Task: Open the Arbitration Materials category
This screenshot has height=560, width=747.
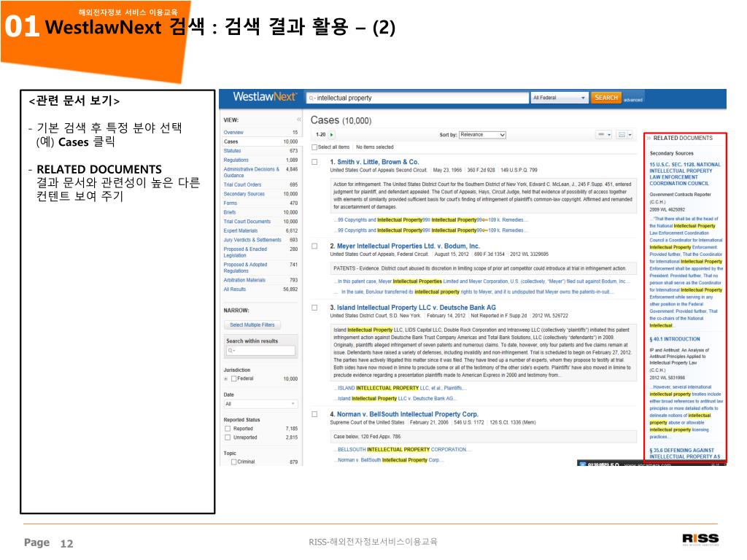Action: 244,280
